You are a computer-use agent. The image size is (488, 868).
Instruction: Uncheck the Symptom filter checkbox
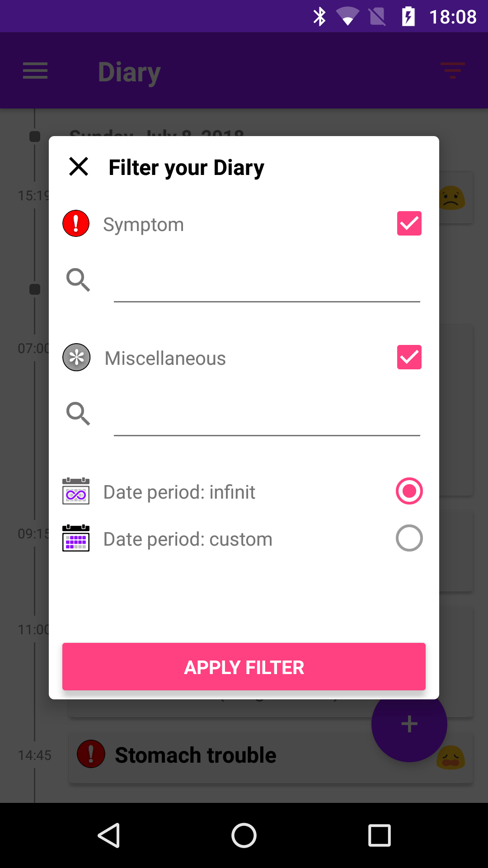click(x=409, y=223)
